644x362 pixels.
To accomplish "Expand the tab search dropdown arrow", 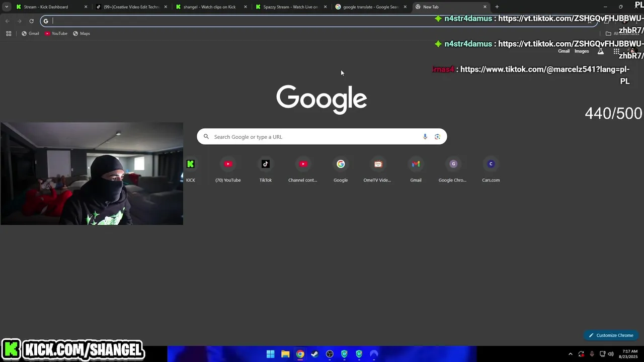I will (7, 7).
